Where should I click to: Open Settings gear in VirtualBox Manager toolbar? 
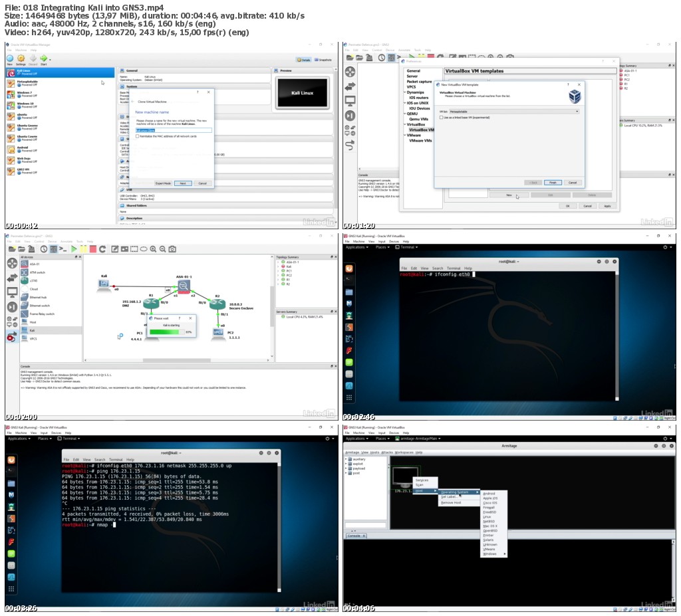click(x=21, y=58)
